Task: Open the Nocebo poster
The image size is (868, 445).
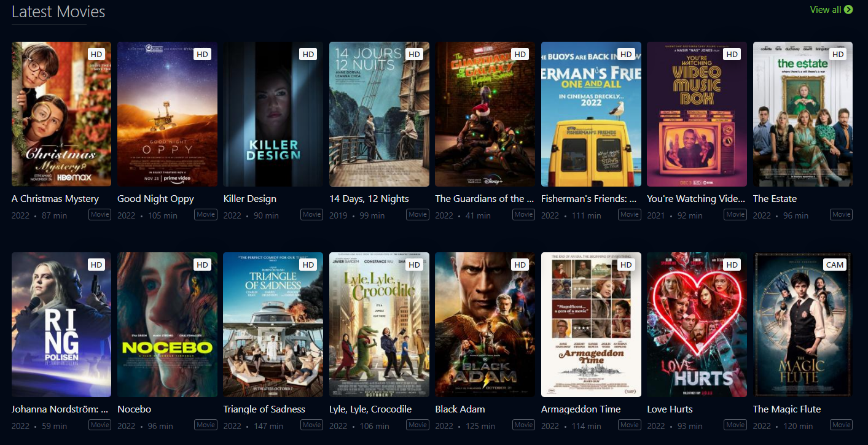Action: tap(167, 325)
